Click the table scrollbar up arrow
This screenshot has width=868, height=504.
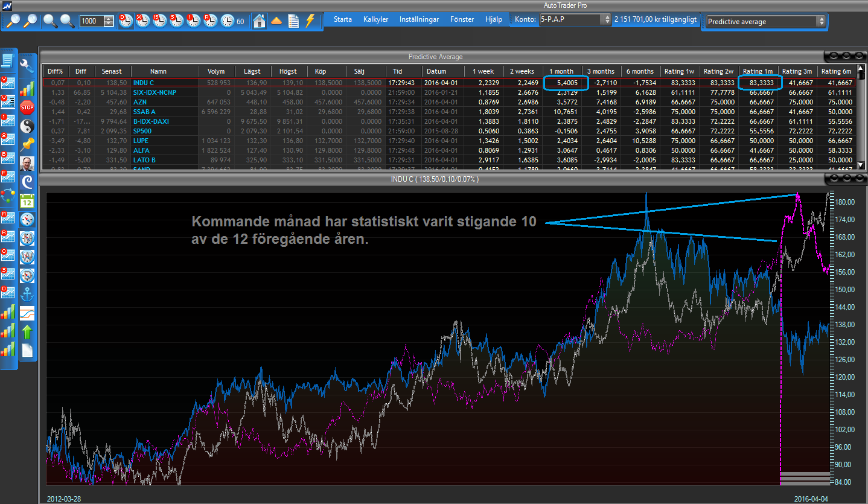[861, 69]
